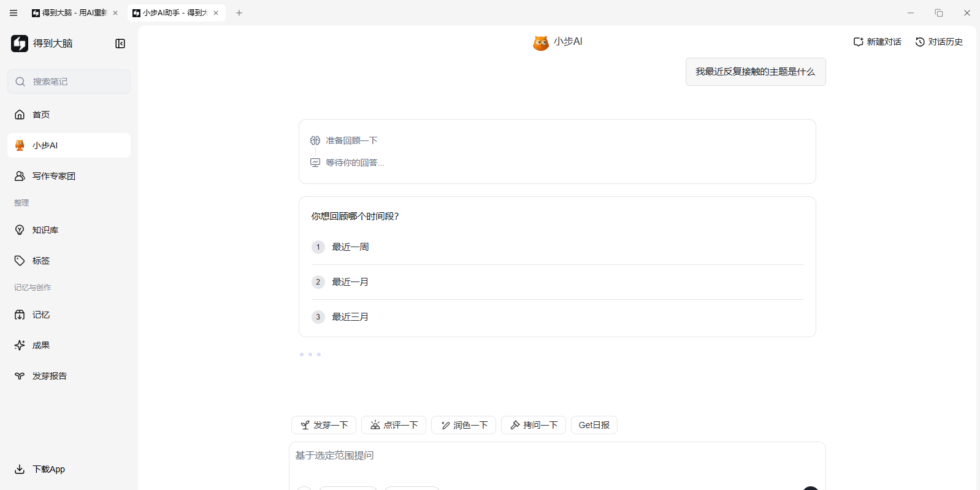The width and height of the screenshot is (980, 490).
Task: Click the 下载App link
Action: click(40, 469)
